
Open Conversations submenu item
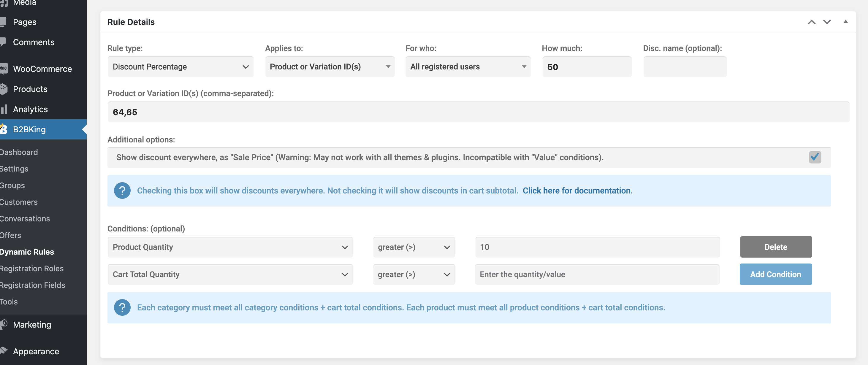click(25, 218)
